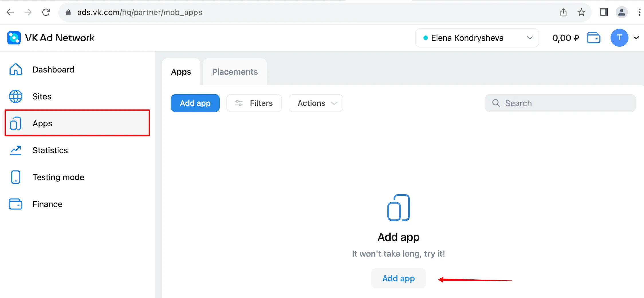The image size is (644, 298).
Task: Expand the profile chevron near the avatar
Action: (636, 38)
